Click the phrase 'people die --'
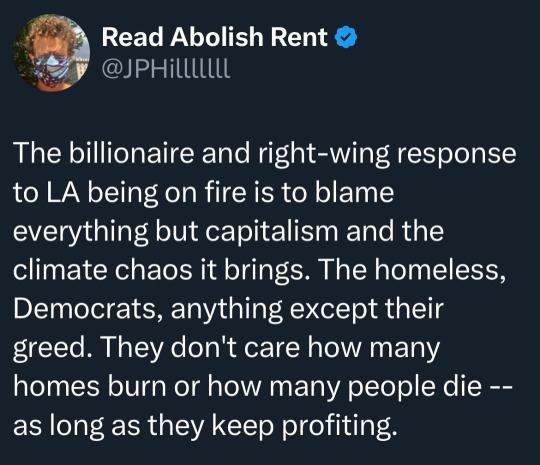Image resolution: width=540 pixels, height=465 pixels. (430, 388)
